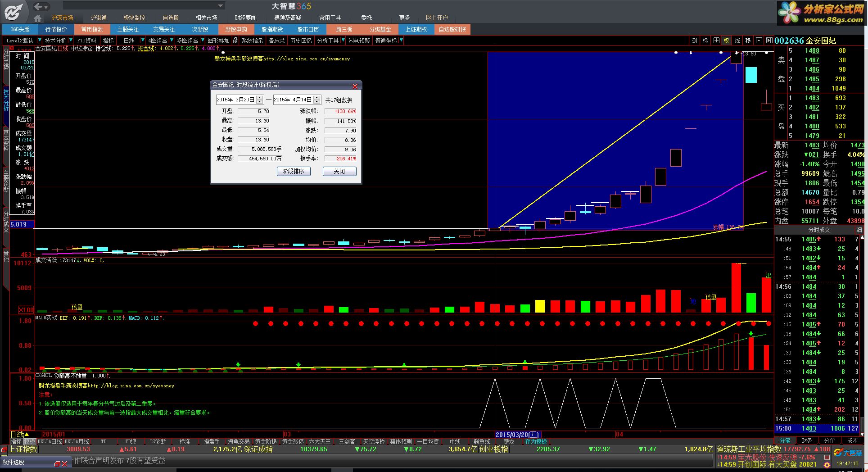
Task: Click the 测 measure tool icon
Action: [694, 41]
